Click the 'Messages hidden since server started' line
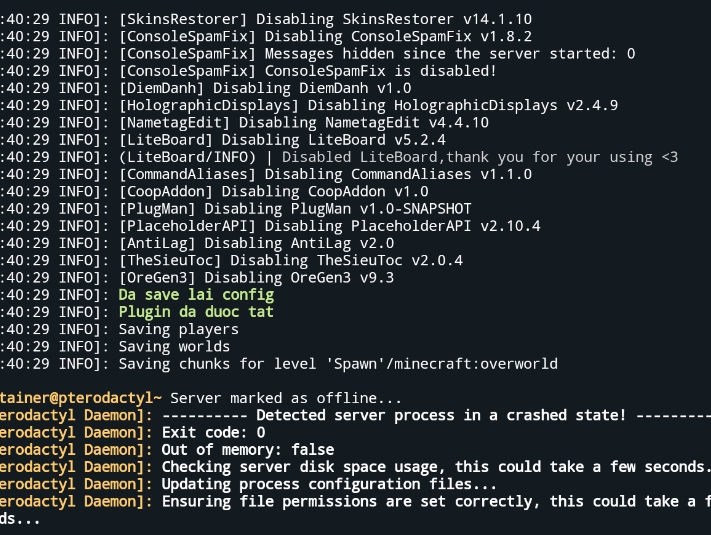 click(376, 54)
